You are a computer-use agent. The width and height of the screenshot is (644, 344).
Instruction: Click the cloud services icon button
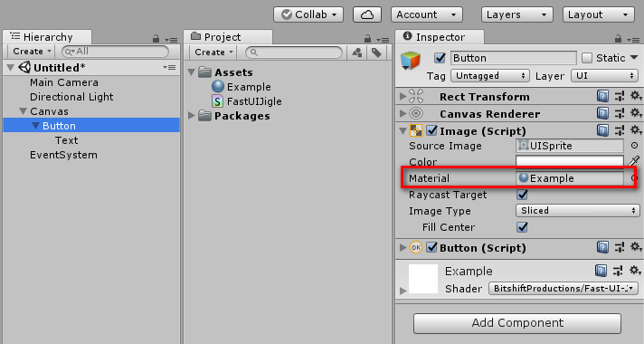click(x=367, y=14)
